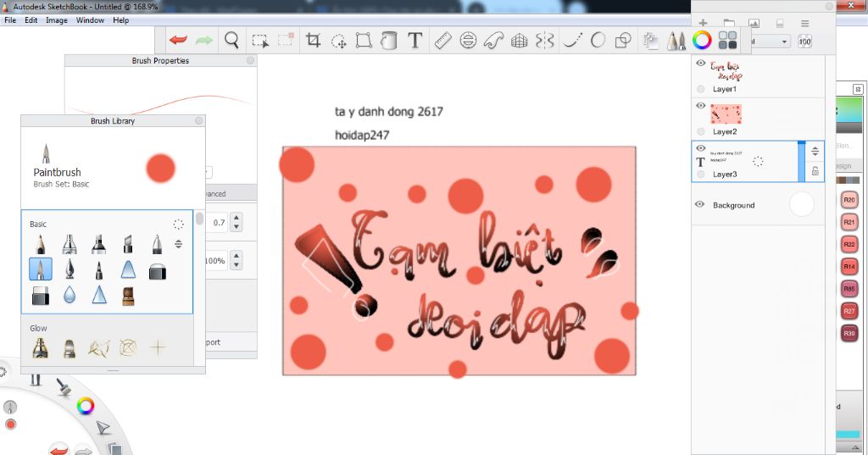This screenshot has height=455, width=868.
Task: Click the Layer1 lettering thumbnail
Action: coord(726,71)
